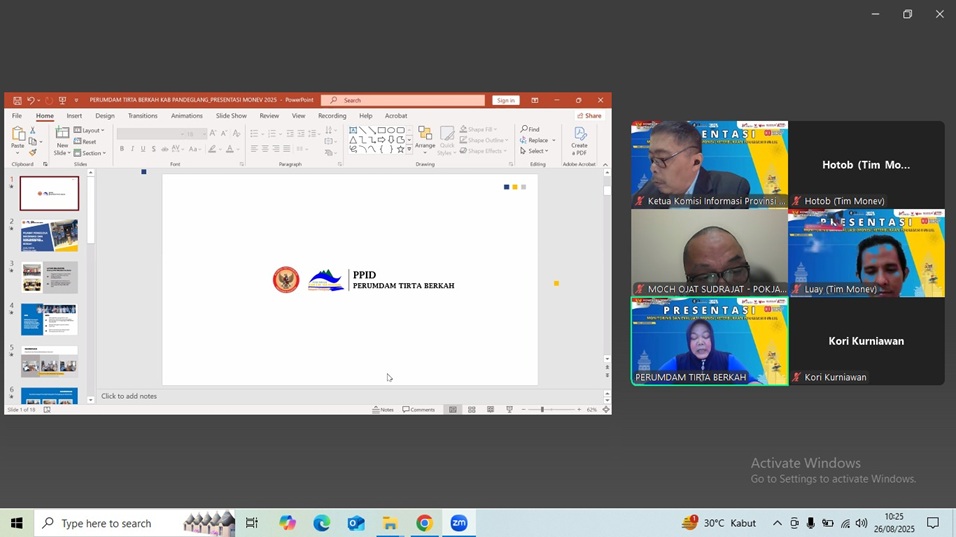The height and width of the screenshot is (537, 956).
Task: Open the Animations tab
Action: [x=187, y=115]
